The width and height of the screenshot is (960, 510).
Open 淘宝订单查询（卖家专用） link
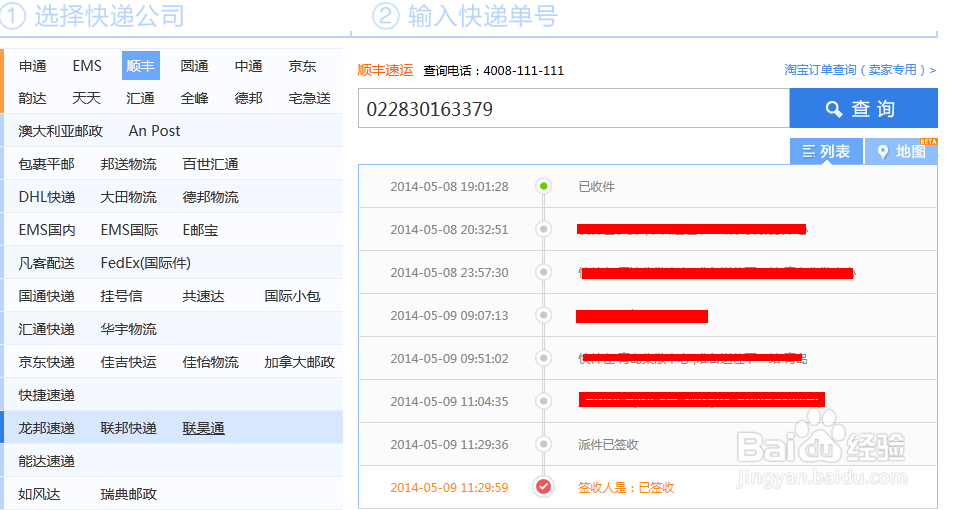860,70
